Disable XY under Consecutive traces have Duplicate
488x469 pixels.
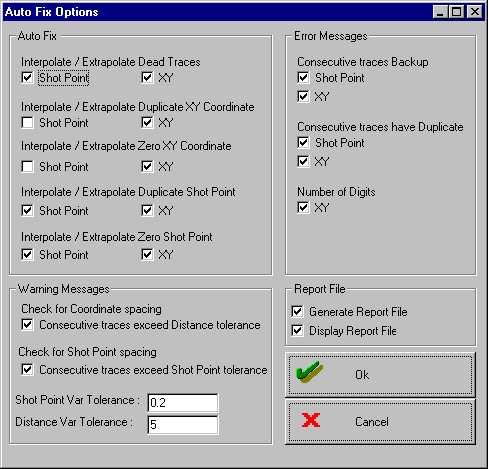pyautogui.click(x=303, y=162)
